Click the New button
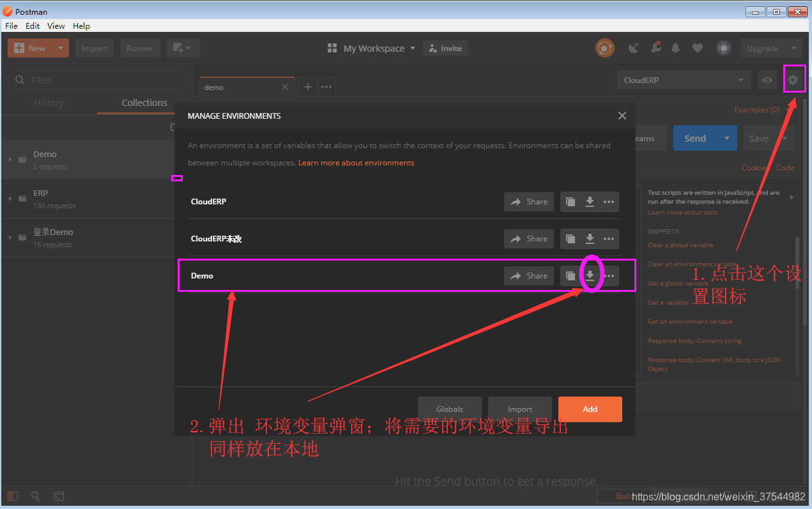 tap(30, 48)
